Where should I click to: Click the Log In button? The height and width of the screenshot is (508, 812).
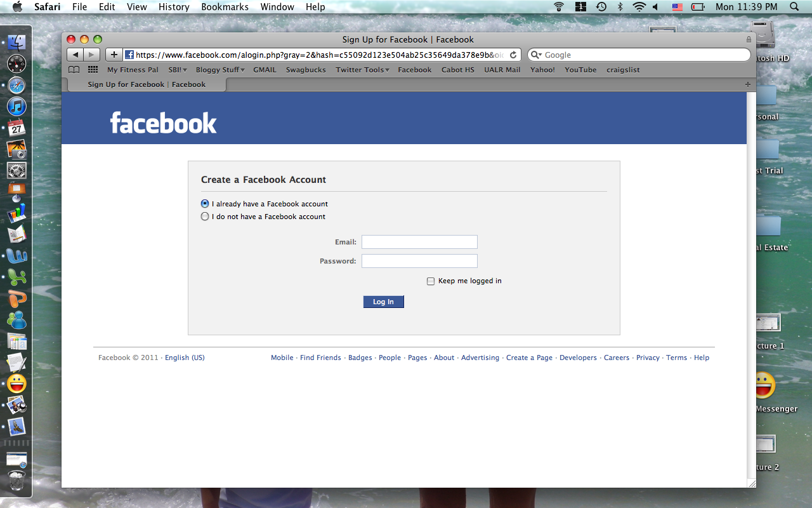[383, 302]
